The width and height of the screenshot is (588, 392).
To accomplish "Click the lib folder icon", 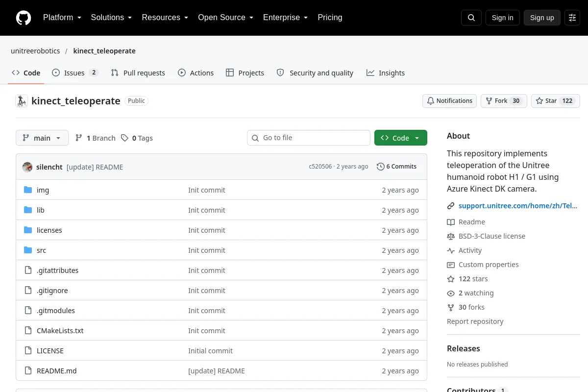I will pos(28,210).
